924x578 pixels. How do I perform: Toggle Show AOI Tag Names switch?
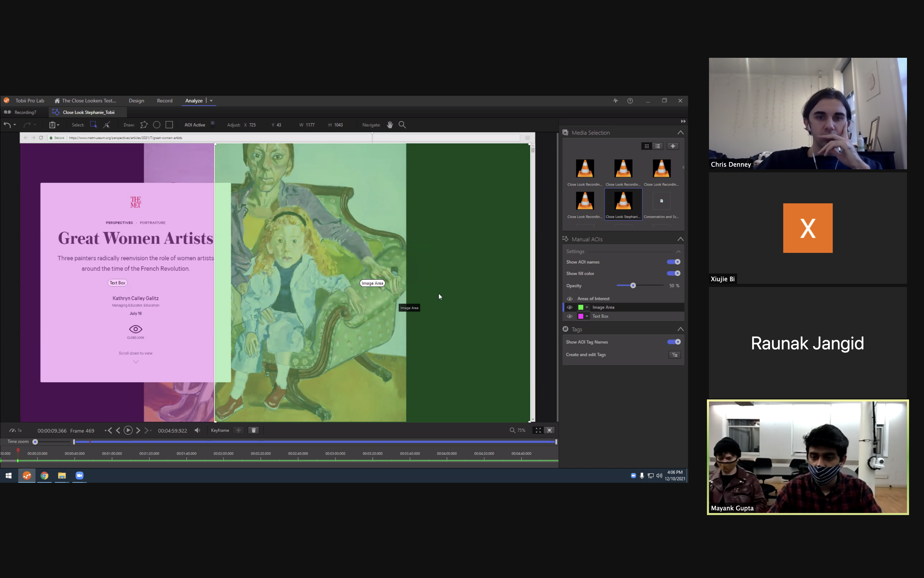(673, 342)
